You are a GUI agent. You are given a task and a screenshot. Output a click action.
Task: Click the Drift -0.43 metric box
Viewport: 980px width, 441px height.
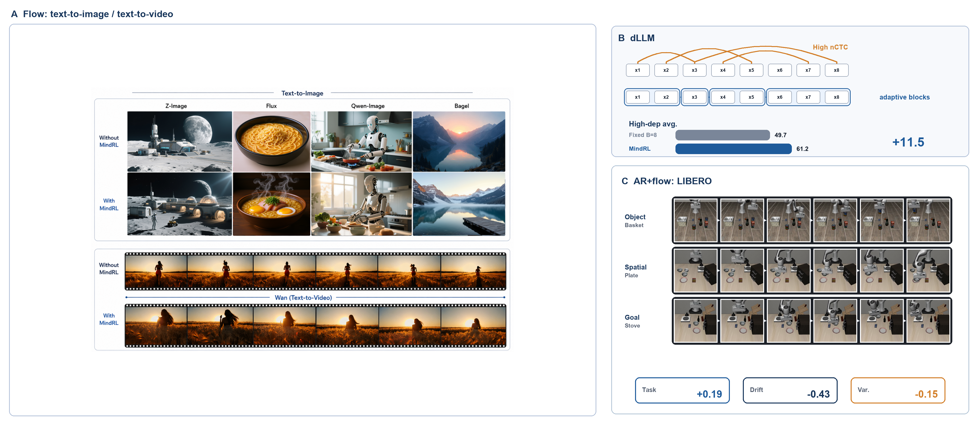(790, 390)
